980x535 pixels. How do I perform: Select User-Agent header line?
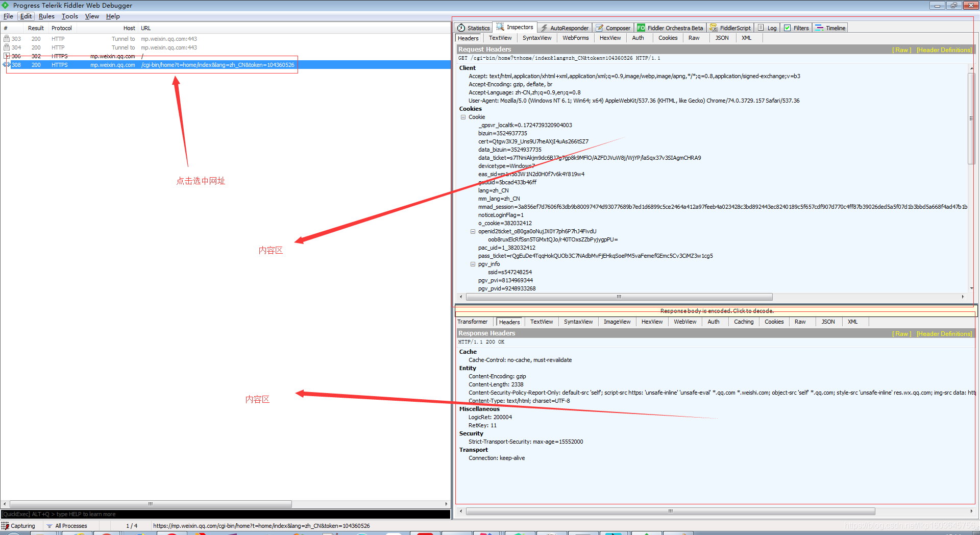(x=634, y=101)
